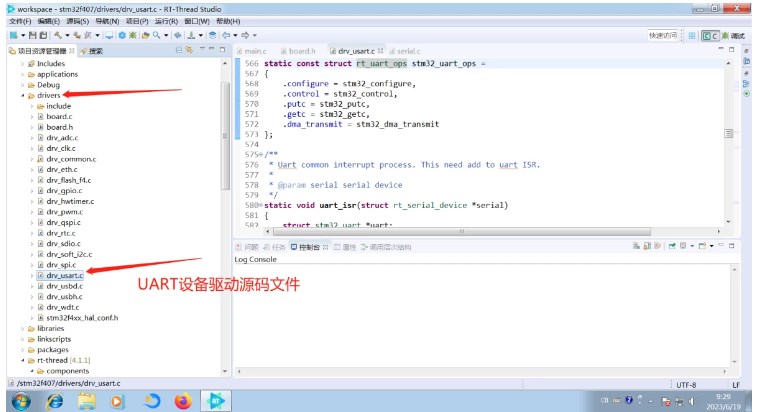Switch to the Debug perspective (调试)
The height and width of the screenshot is (412, 758).
point(733,36)
